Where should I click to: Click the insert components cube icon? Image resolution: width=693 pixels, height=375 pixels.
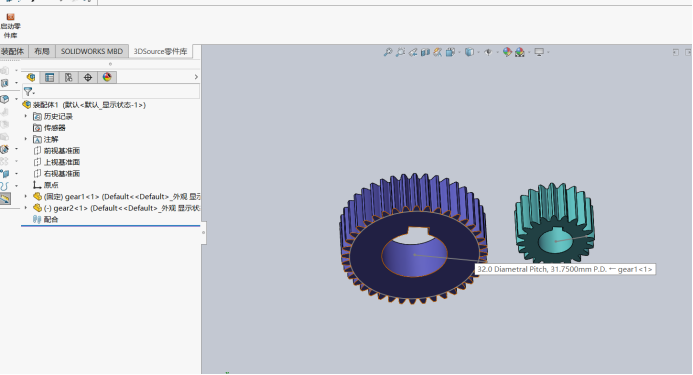click(4, 99)
